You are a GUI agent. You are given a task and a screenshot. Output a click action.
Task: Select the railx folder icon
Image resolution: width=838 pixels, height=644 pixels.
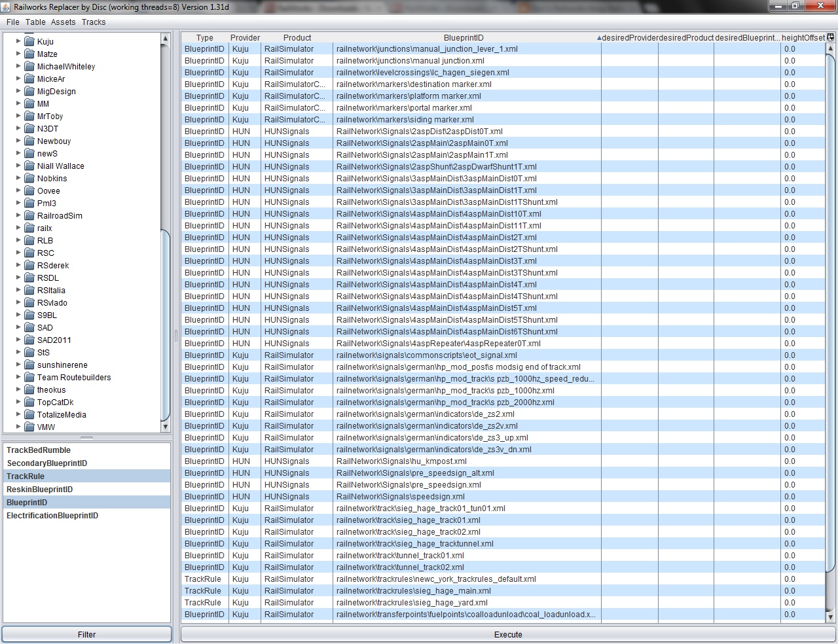29,228
